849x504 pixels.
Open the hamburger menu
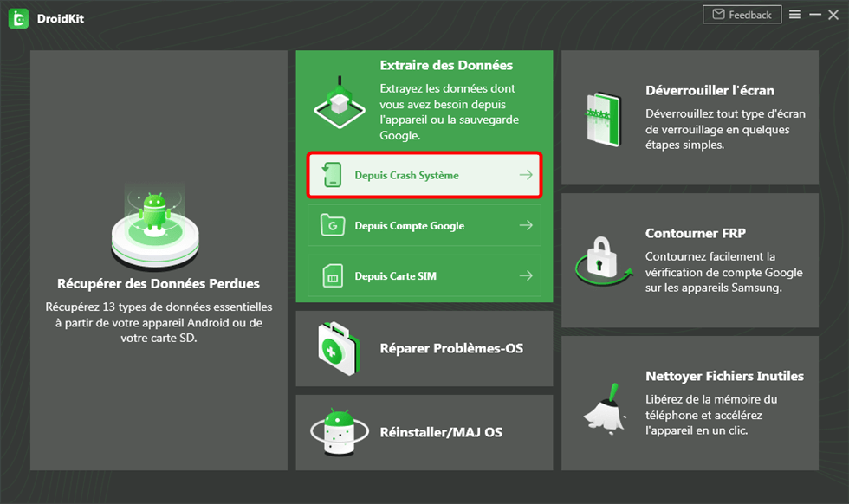(794, 15)
